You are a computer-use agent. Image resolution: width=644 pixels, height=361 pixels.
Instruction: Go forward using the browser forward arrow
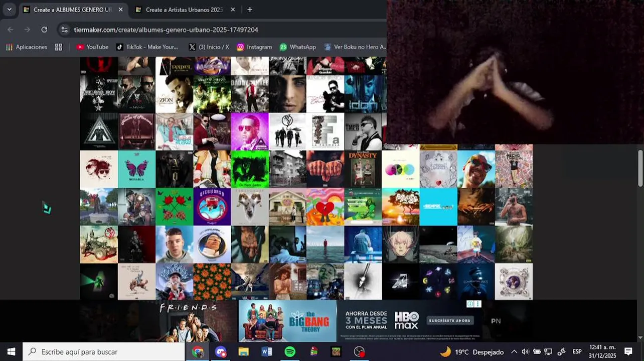point(27,30)
